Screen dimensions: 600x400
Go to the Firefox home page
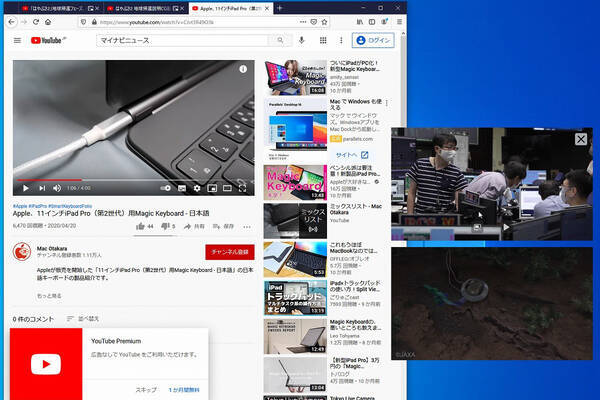[x=48, y=22]
